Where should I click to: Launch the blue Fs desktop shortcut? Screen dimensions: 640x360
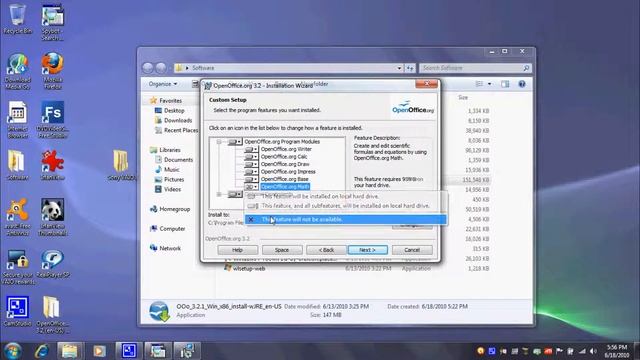[x=52, y=119]
